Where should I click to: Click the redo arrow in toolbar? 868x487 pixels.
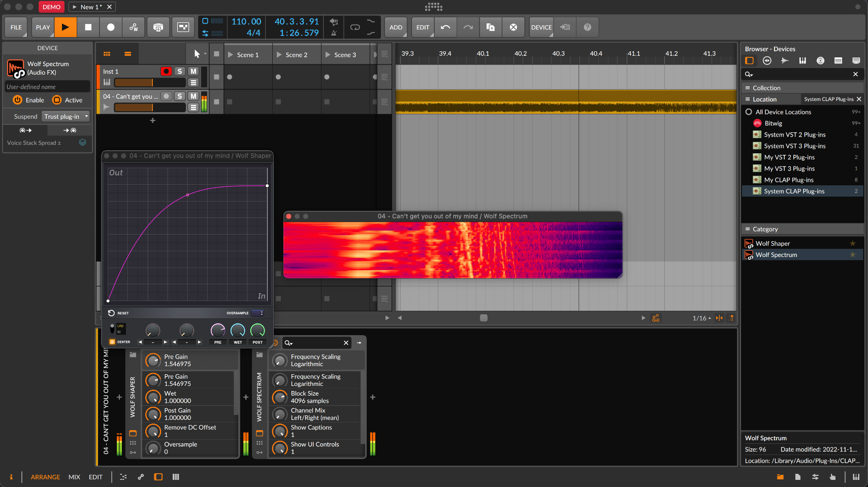point(468,27)
